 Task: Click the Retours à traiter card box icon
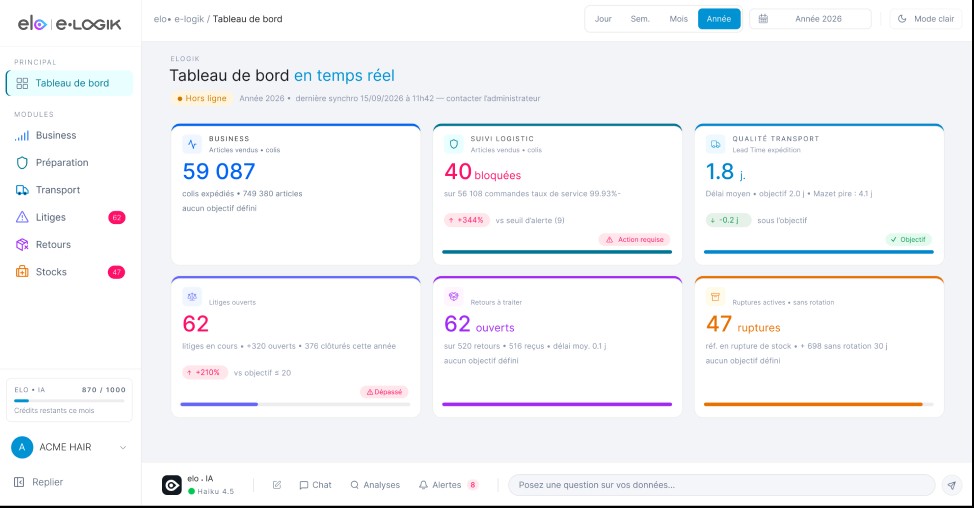tap(453, 297)
